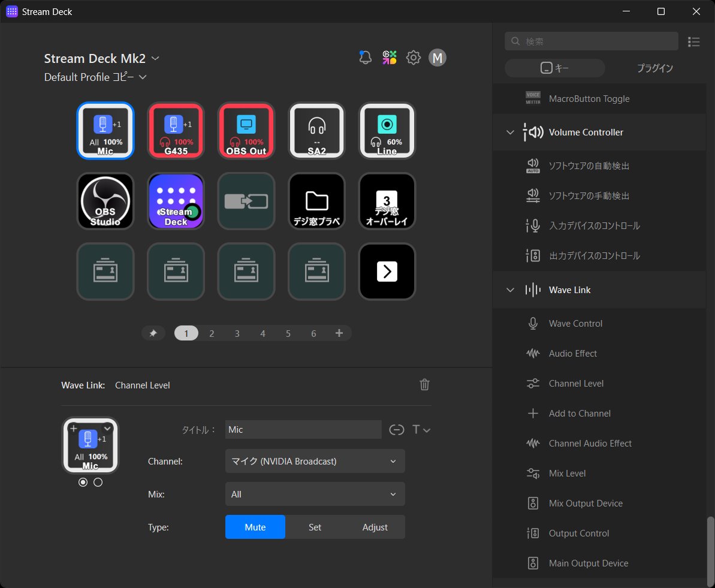The width and height of the screenshot is (715, 588).
Task: Select the Mic key on the deck
Action: pos(105,131)
